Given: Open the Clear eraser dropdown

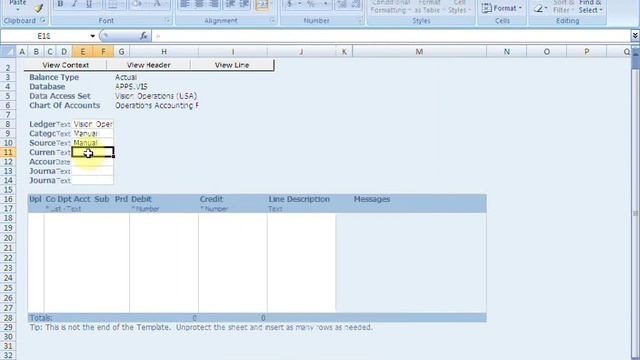Looking at the screenshot, I should pos(540,8).
